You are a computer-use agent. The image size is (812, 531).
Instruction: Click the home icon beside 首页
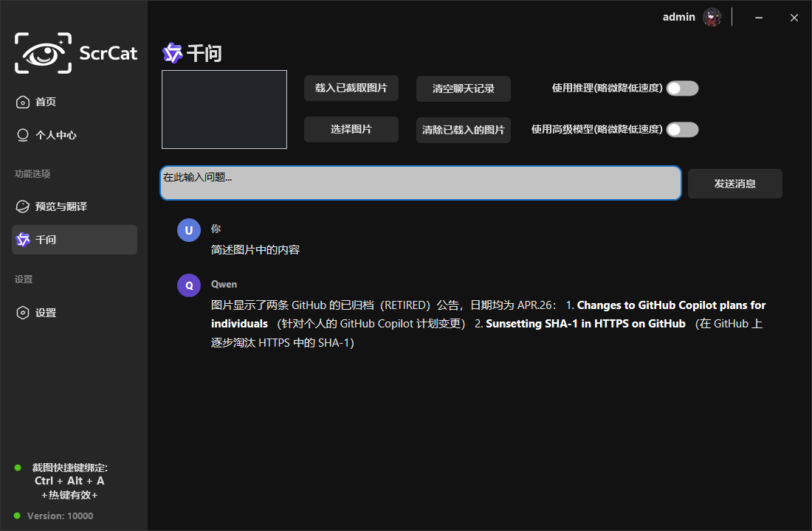pos(23,102)
